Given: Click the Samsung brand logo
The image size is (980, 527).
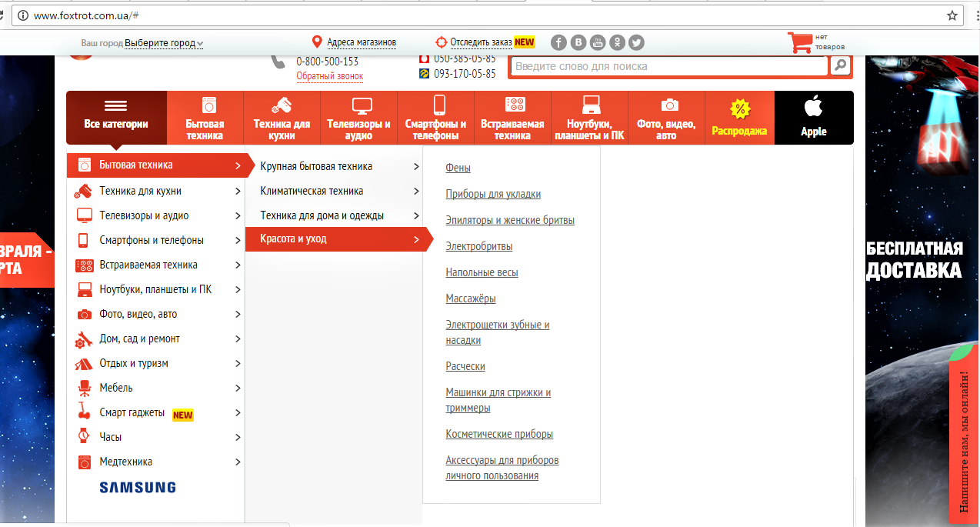Looking at the screenshot, I should point(138,487).
